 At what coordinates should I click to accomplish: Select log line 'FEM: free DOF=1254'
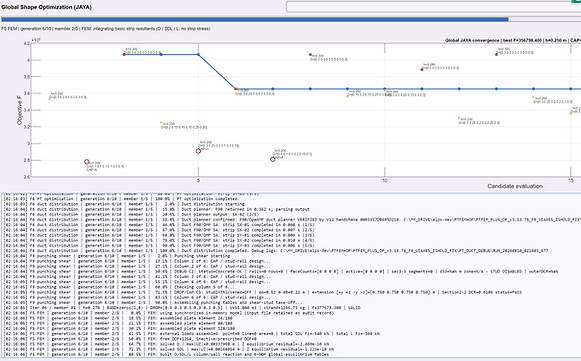(130, 339)
